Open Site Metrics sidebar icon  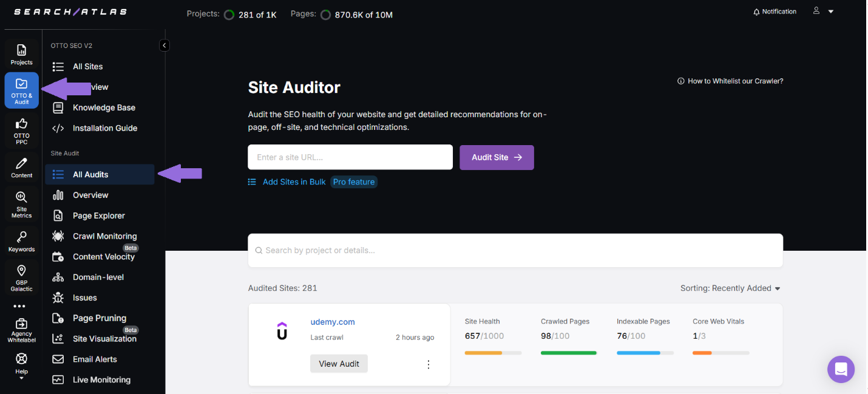point(21,204)
